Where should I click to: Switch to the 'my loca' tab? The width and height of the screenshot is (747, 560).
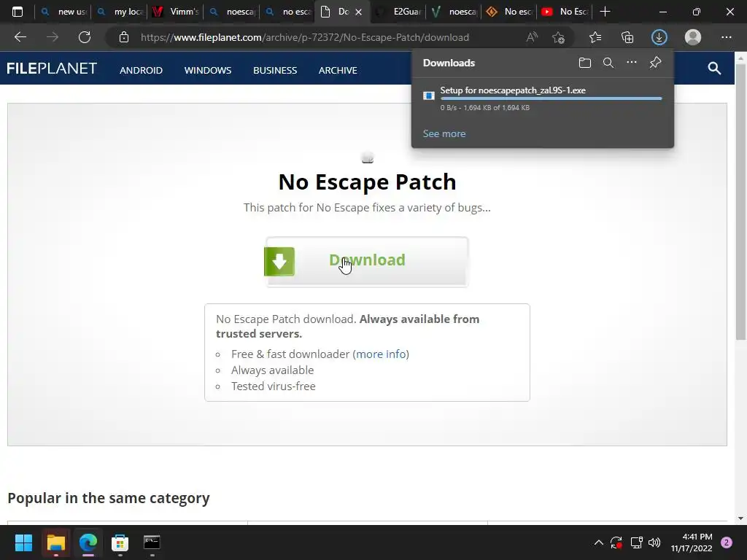(120, 12)
